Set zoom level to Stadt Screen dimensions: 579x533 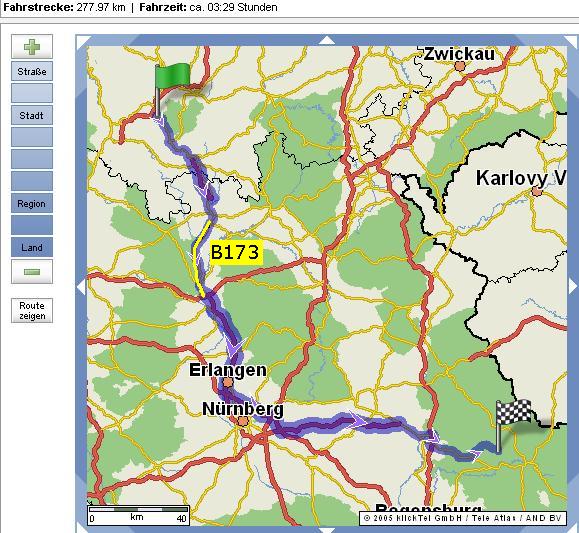pyautogui.click(x=32, y=115)
